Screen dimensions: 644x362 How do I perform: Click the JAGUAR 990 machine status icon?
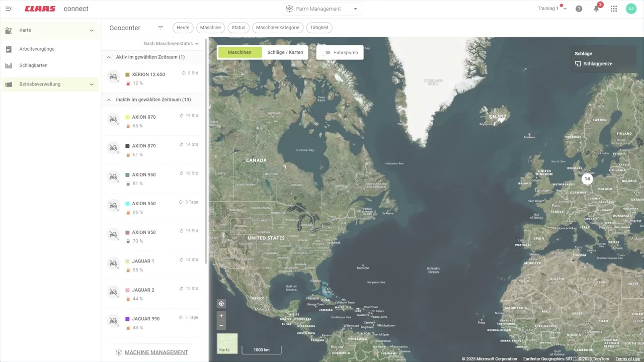[113, 320]
